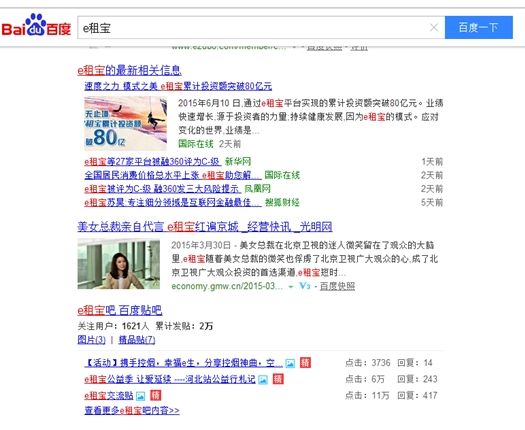This screenshot has width=525, height=430.
Task: Expand dropdown arrow beside economy.gmw.cn URL
Action: point(291,287)
